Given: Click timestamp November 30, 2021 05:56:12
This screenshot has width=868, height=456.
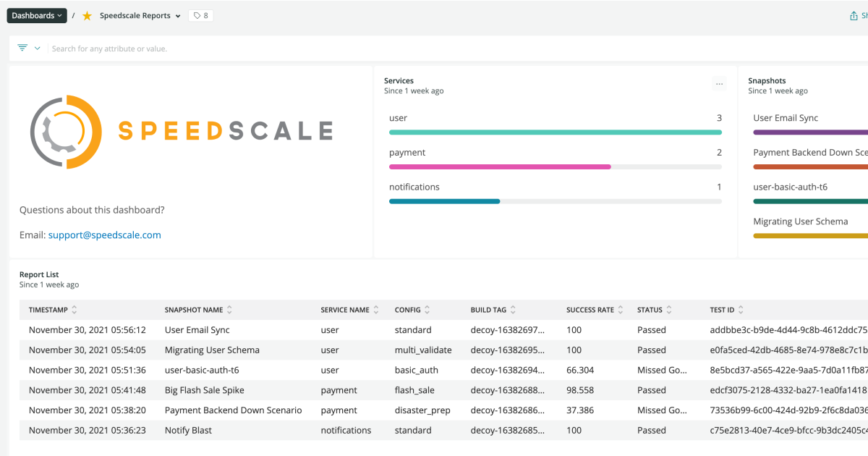Looking at the screenshot, I should pos(88,330).
